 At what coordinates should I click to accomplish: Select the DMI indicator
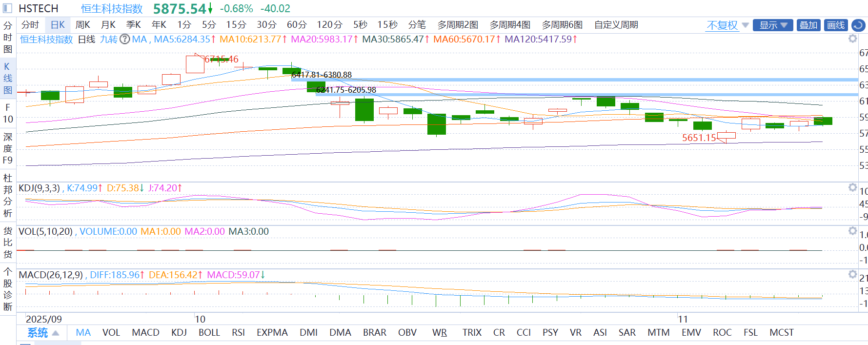pos(309,333)
